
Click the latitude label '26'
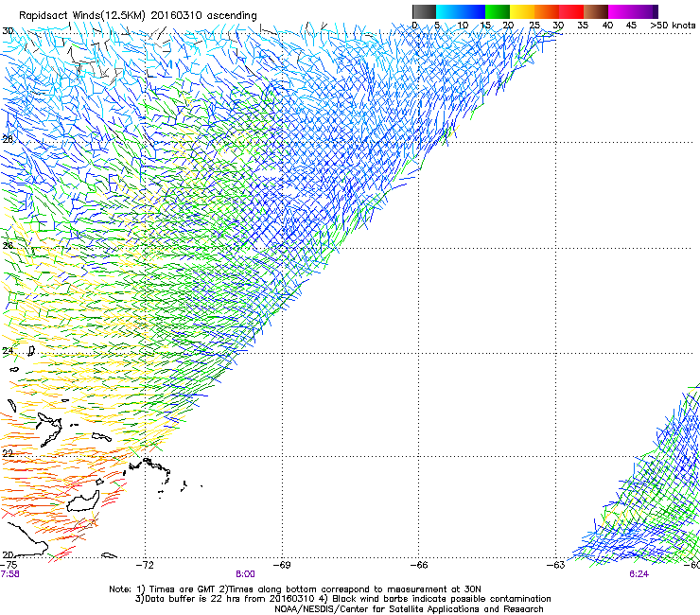(x=8, y=246)
